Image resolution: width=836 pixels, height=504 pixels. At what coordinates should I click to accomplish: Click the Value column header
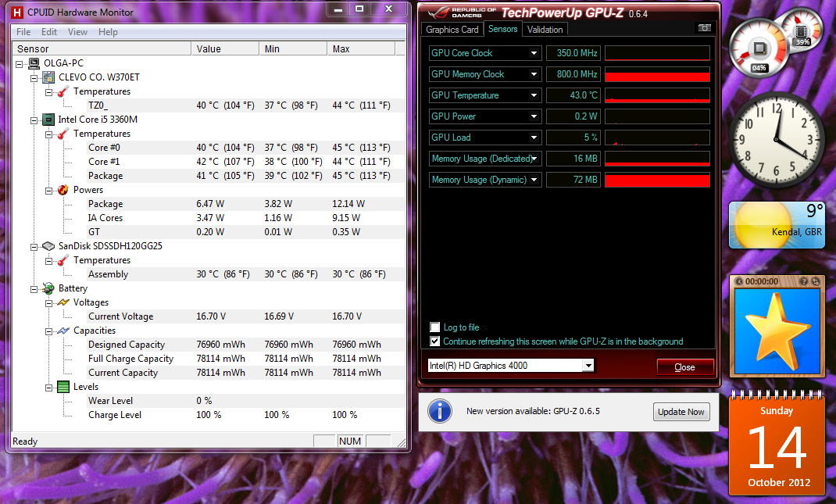225,49
